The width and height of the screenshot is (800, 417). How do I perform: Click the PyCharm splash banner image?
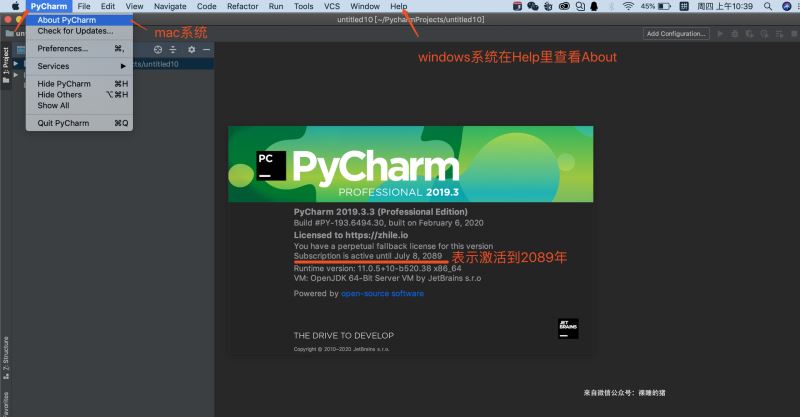[411, 164]
